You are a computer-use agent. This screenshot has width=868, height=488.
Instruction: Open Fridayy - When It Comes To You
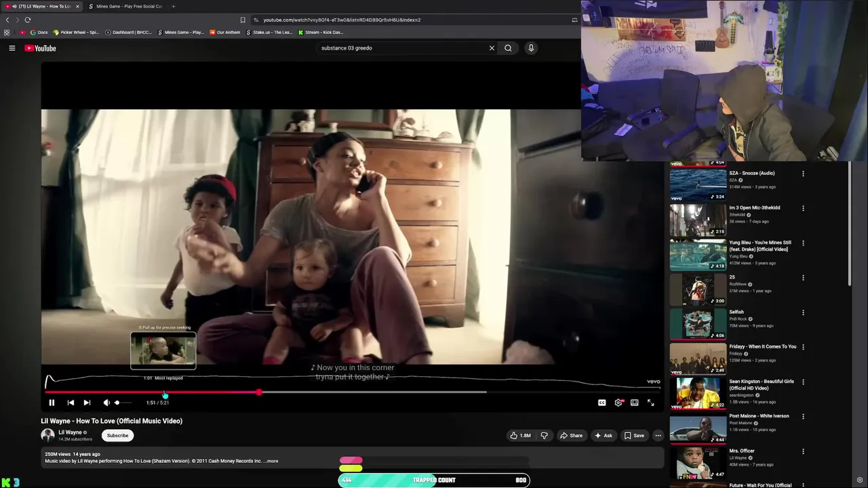(763, 346)
